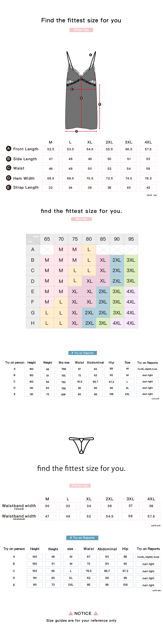The height and width of the screenshot is (644, 163).
Task: Click the circled D icon beside Hem Width
Action: (9, 178)
